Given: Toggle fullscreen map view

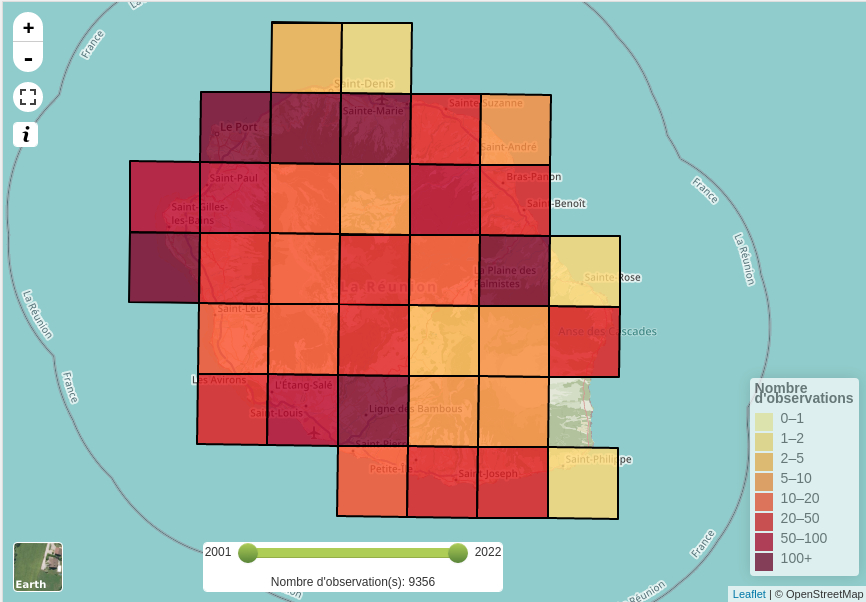Looking at the screenshot, I should [28, 97].
